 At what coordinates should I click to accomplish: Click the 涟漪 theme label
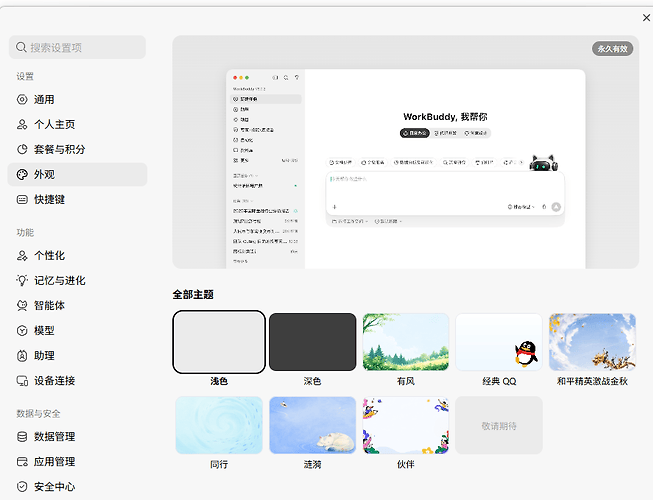click(312, 465)
